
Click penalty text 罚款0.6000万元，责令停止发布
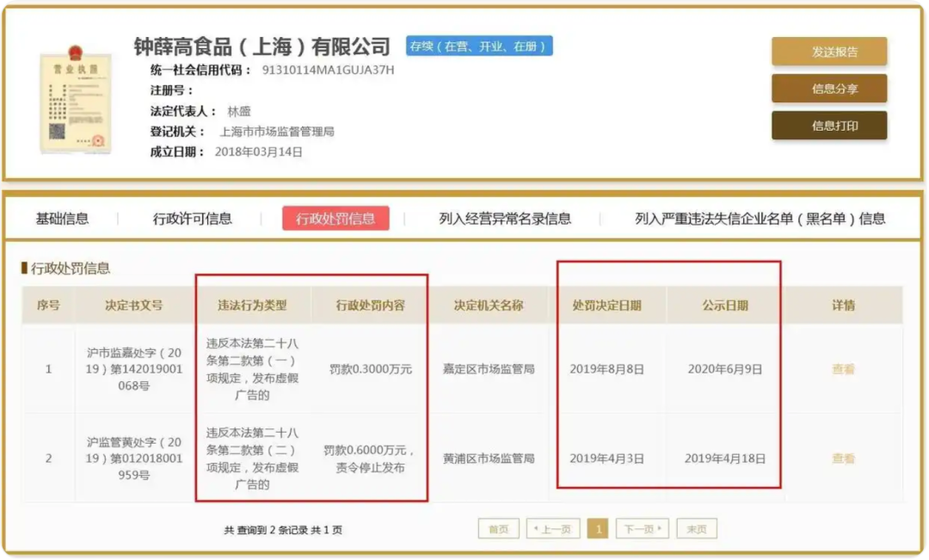tap(370, 458)
